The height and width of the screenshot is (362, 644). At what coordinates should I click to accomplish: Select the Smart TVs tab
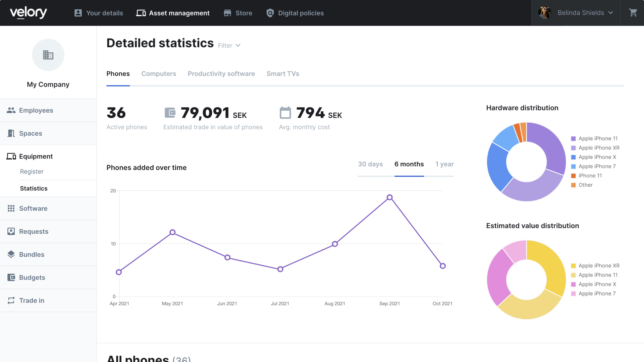click(283, 74)
